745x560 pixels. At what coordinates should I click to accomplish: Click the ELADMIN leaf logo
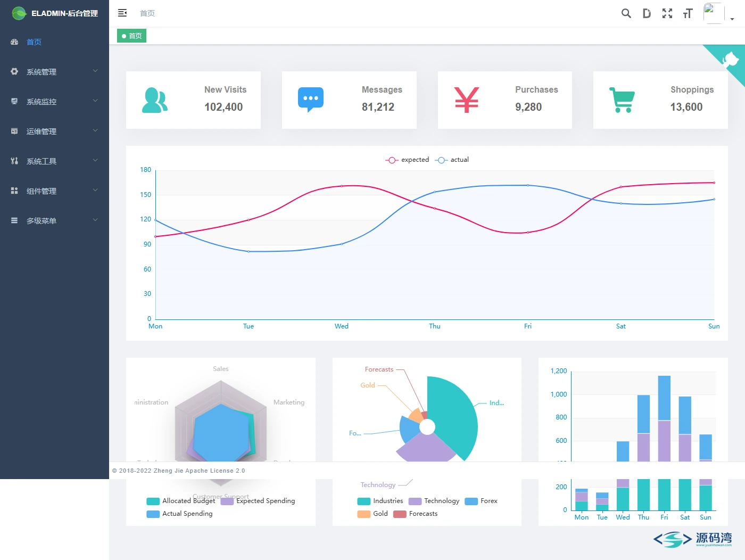coord(19,13)
